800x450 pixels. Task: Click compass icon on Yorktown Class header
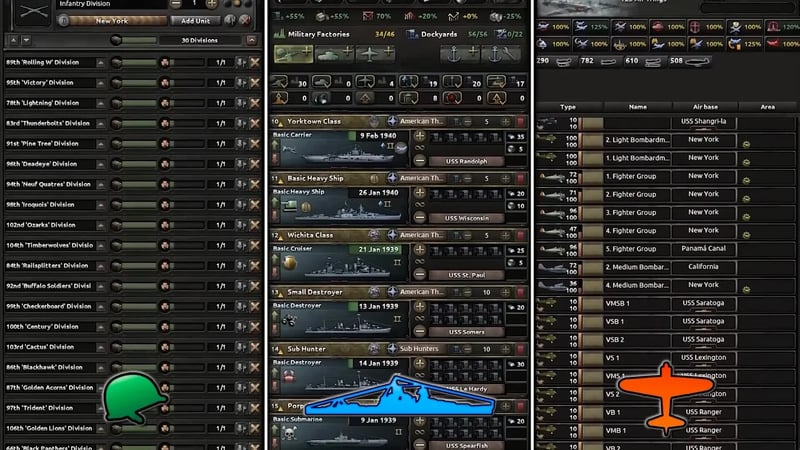(x=392, y=121)
